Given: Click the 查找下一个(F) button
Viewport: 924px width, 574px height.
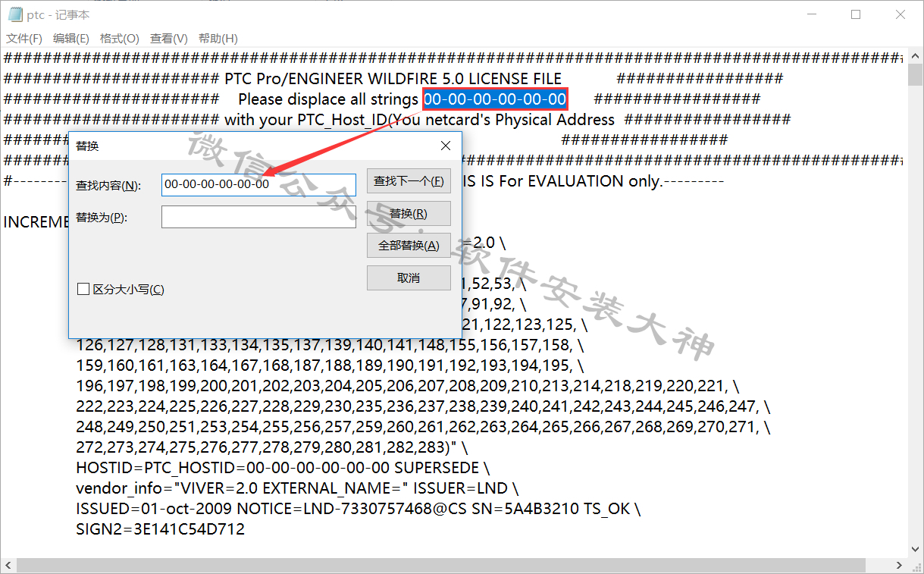Looking at the screenshot, I should pos(409,181).
